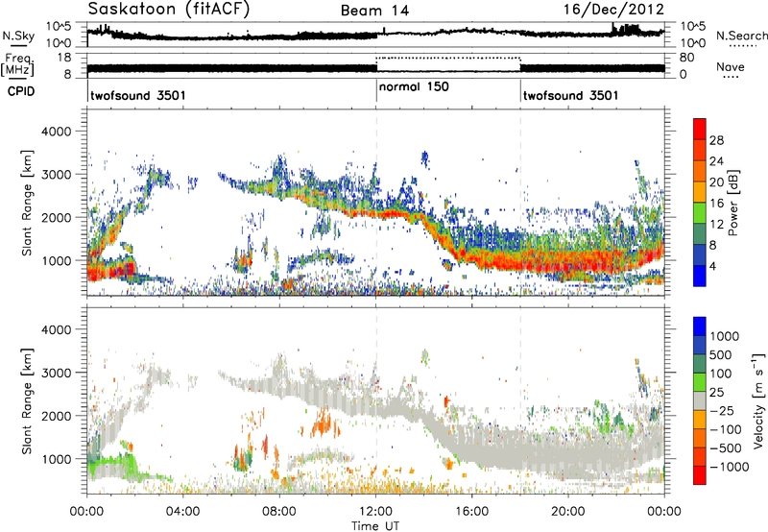Click the '16' tick on the Power scale
The image size is (768, 532).
(x=716, y=204)
